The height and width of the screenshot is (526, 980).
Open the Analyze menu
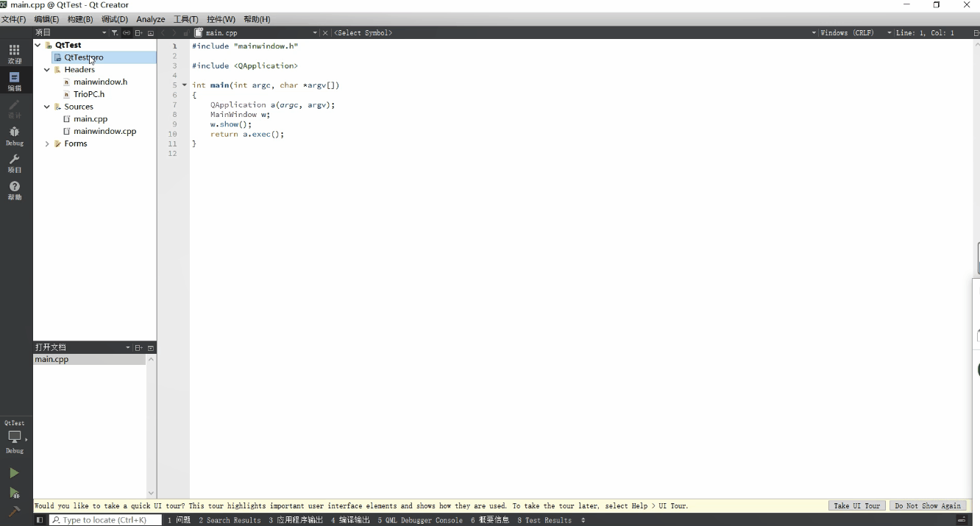coord(151,19)
